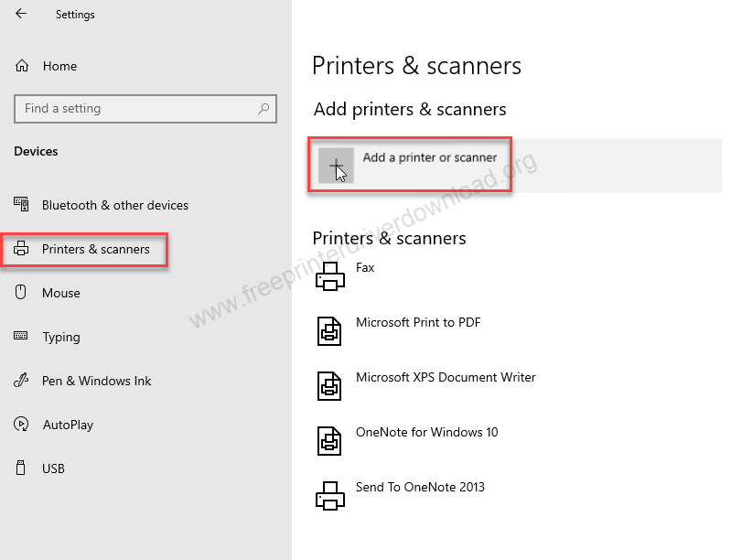Click the OneNote for Windows 10 icon
This screenshot has width=742, height=560.
tap(329, 441)
